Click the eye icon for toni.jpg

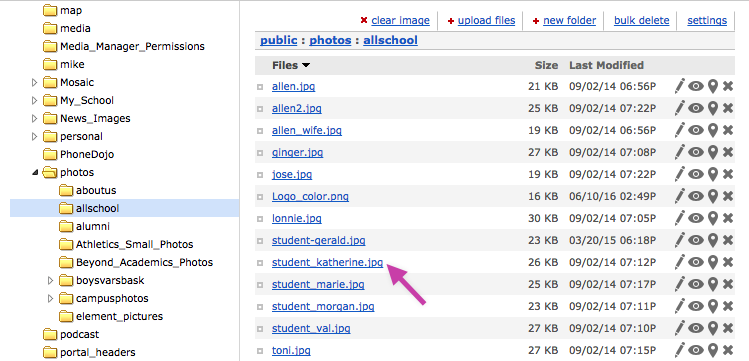click(x=696, y=350)
